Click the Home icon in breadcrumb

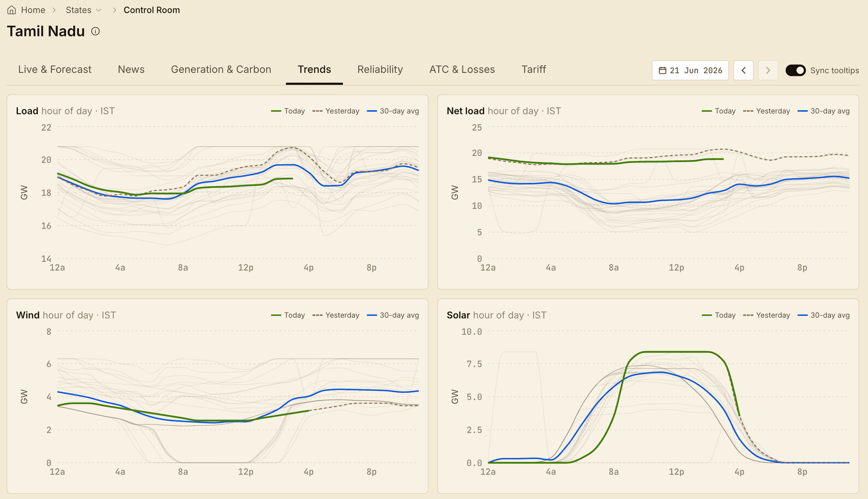click(11, 10)
